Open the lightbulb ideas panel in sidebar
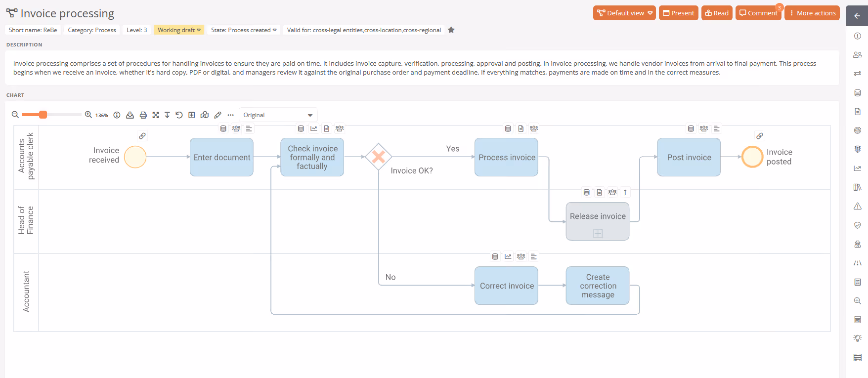The height and width of the screenshot is (378, 868). click(858, 338)
